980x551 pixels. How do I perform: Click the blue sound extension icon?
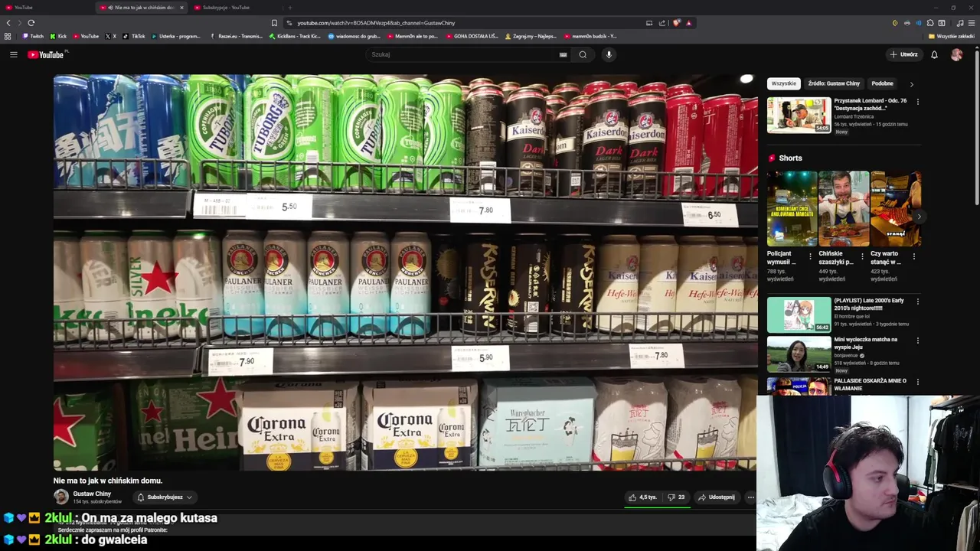point(919,23)
